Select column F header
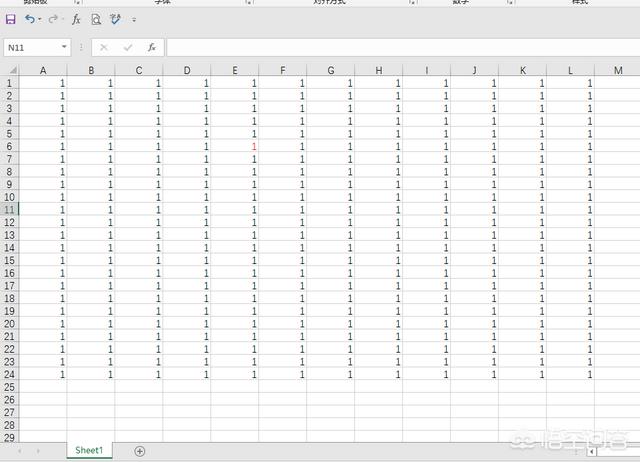This screenshot has height=462, width=640. (x=283, y=70)
